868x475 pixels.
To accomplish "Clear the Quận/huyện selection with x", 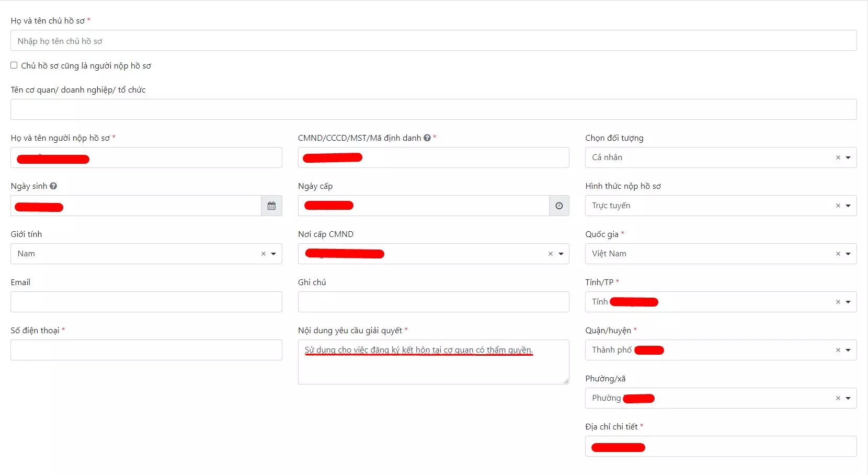I will (838, 350).
